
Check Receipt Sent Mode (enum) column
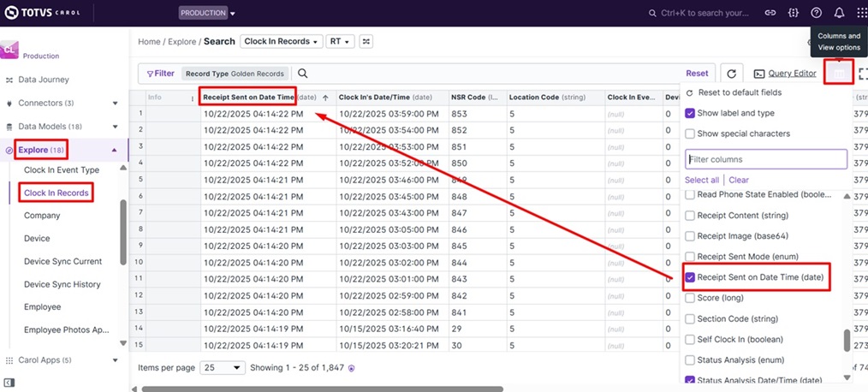point(690,257)
